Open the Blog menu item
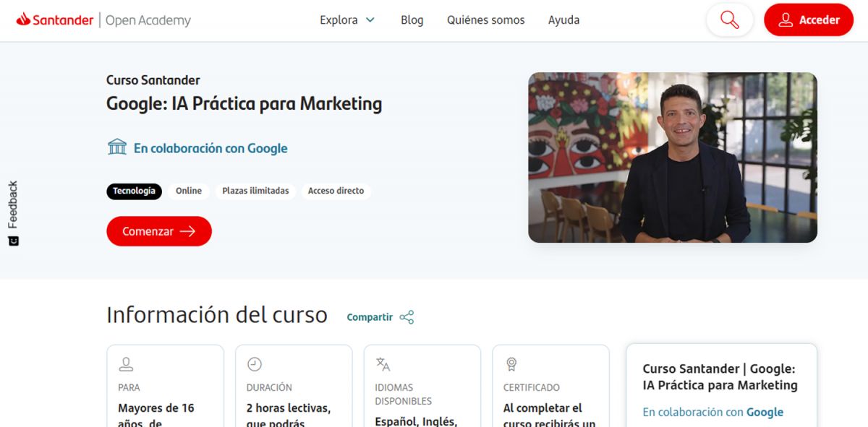This screenshot has height=427, width=868. [412, 20]
